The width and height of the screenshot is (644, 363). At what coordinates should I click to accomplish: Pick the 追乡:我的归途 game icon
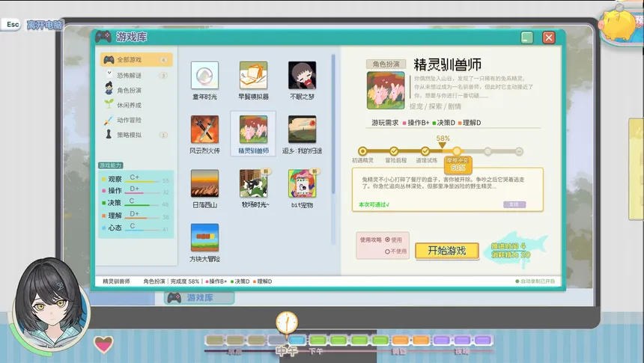[x=302, y=129]
